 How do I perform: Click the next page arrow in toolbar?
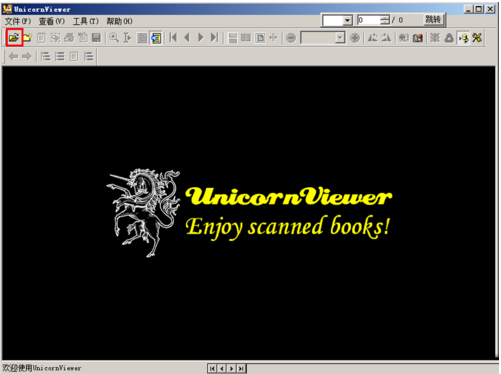pos(201,38)
